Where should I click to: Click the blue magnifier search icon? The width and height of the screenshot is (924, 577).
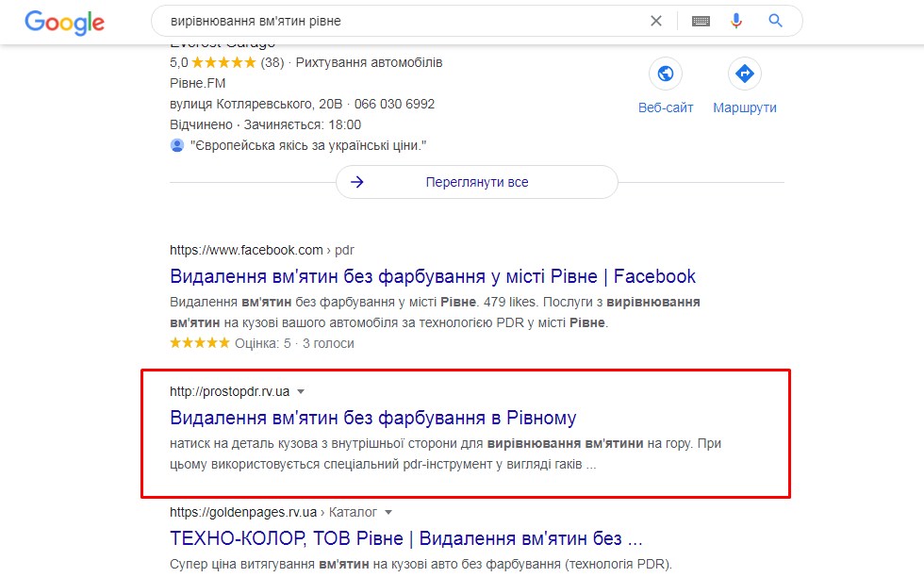(x=775, y=22)
